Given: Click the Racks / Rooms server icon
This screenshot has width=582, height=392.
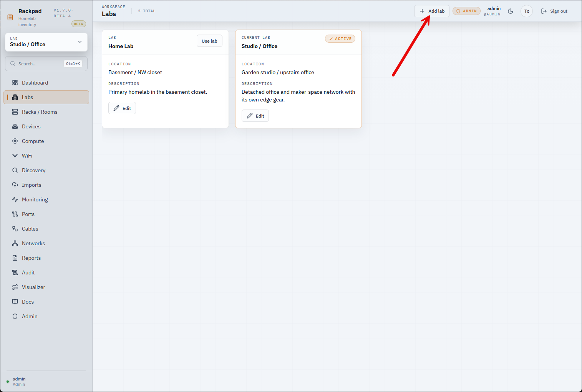Looking at the screenshot, I should (15, 112).
